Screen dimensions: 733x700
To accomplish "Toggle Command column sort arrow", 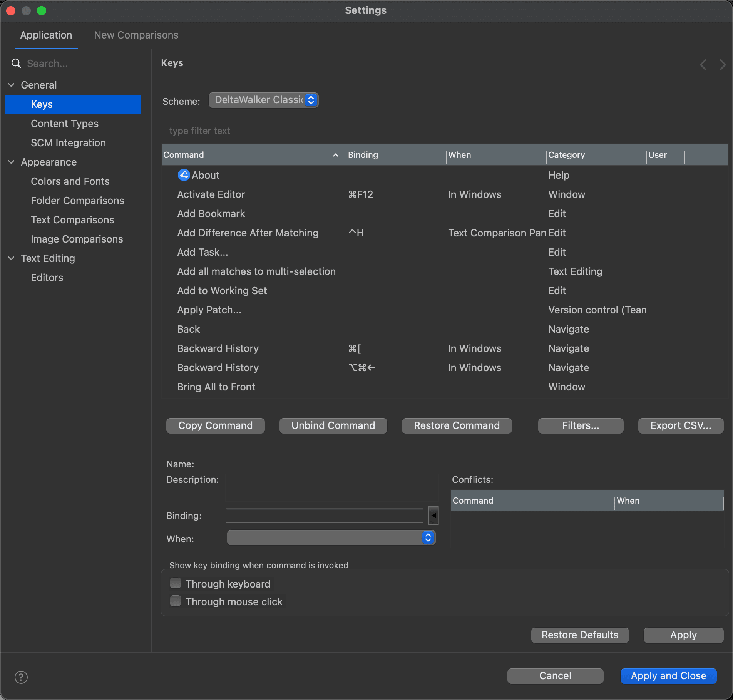I will coord(336,155).
